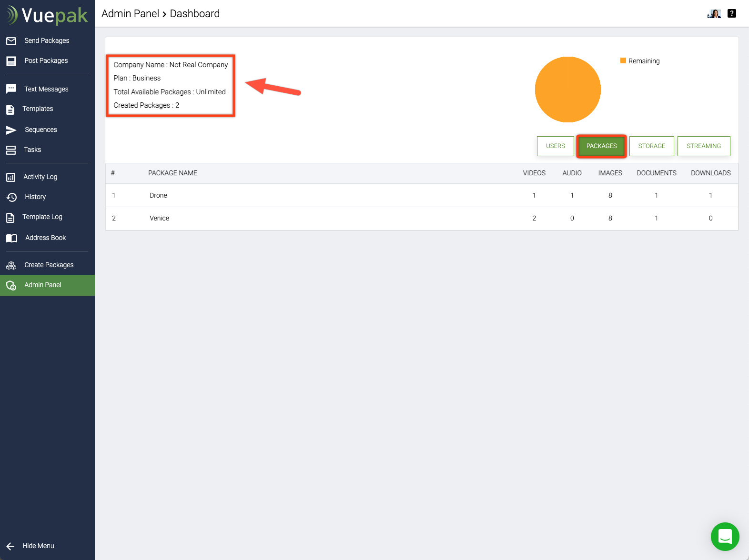Viewport: 749px width, 560px height.
Task: Click the DOWNLOADS column header
Action: (711, 173)
